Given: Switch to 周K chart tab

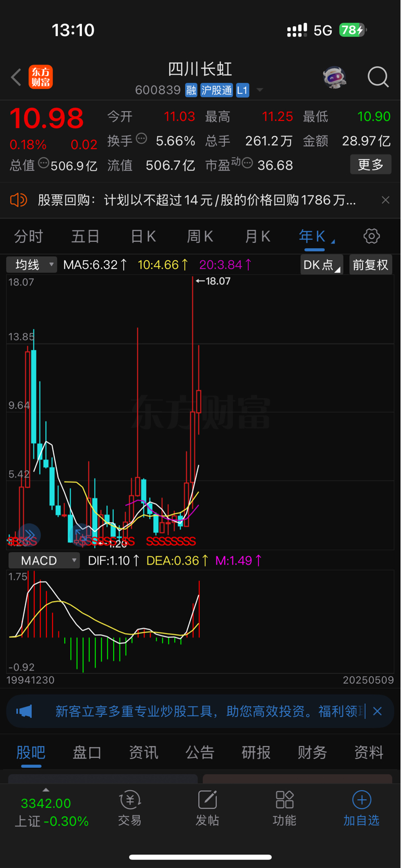Looking at the screenshot, I should pyautogui.click(x=200, y=237).
